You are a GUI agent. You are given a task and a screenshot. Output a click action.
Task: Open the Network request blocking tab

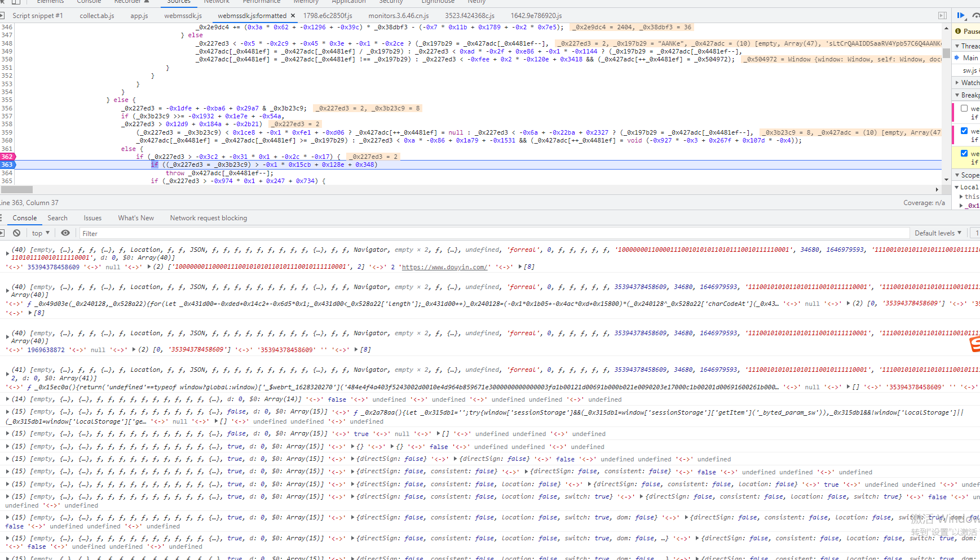tap(209, 218)
